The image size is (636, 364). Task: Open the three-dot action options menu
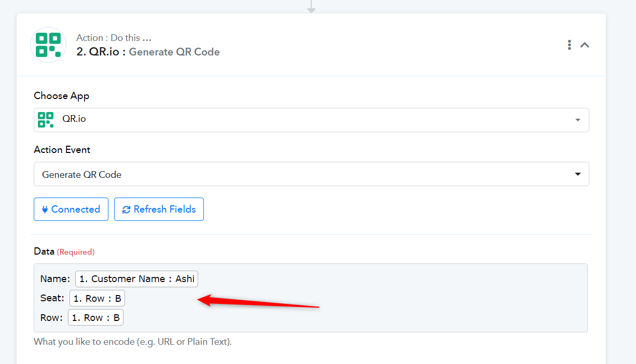pos(569,45)
